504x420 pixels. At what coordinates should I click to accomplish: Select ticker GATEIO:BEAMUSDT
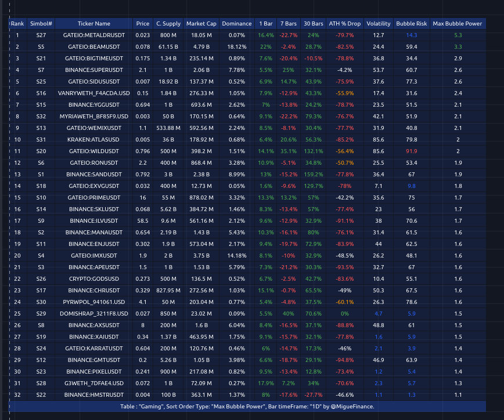point(94,47)
